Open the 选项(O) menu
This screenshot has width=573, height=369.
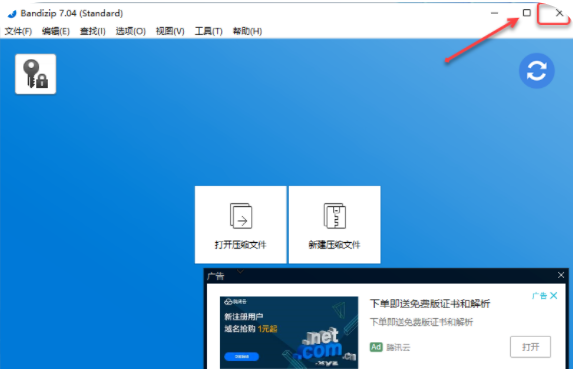tap(131, 31)
